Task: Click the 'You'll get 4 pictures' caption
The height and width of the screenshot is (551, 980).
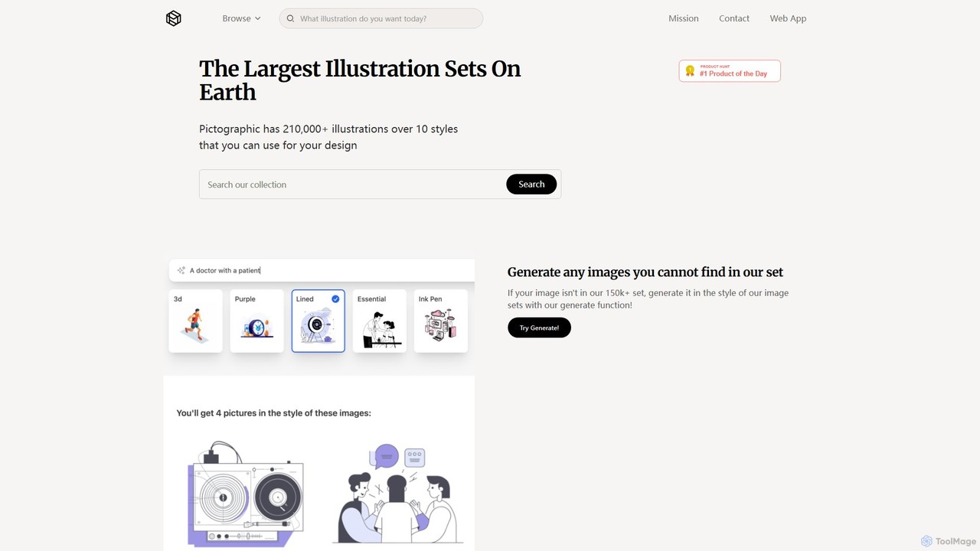Action: (273, 413)
